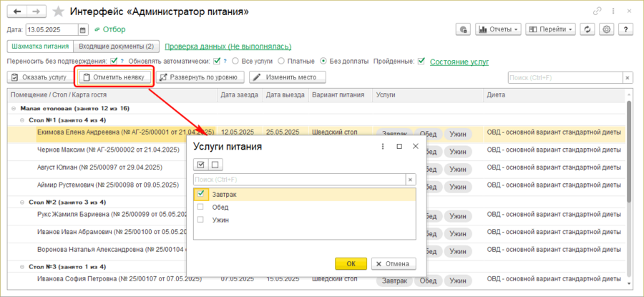Click the refresh icon in the top toolbar

[587, 30]
